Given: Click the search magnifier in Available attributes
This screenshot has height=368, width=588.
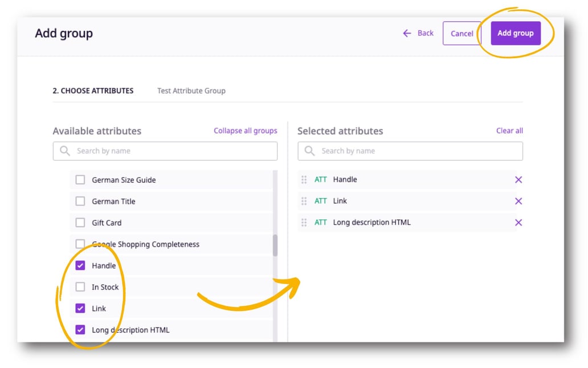Looking at the screenshot, I should 64,151.
